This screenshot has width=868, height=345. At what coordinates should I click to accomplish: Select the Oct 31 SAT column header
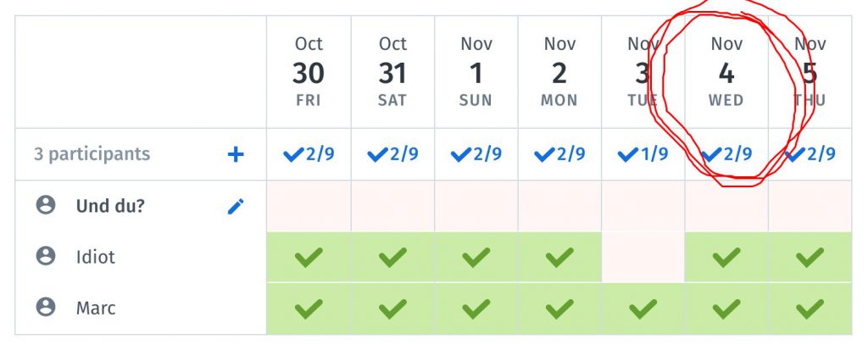point(392,72)
